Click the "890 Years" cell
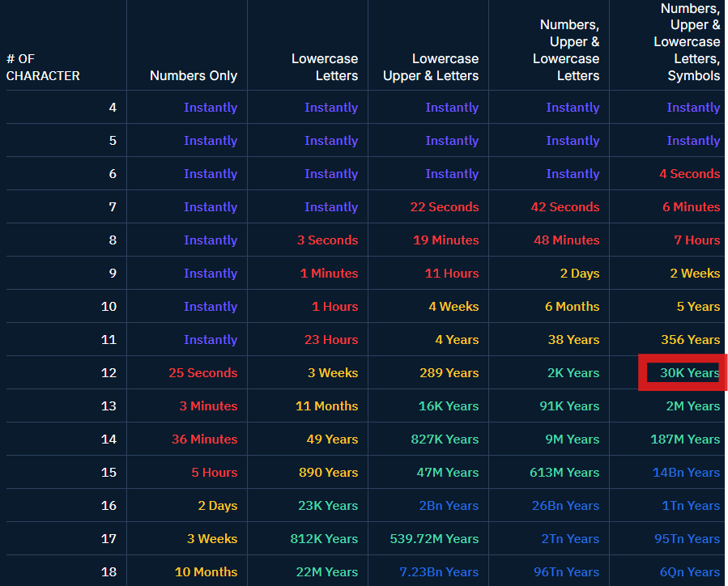The width and height of the screenshot is (728, 586). coord(328,473)
